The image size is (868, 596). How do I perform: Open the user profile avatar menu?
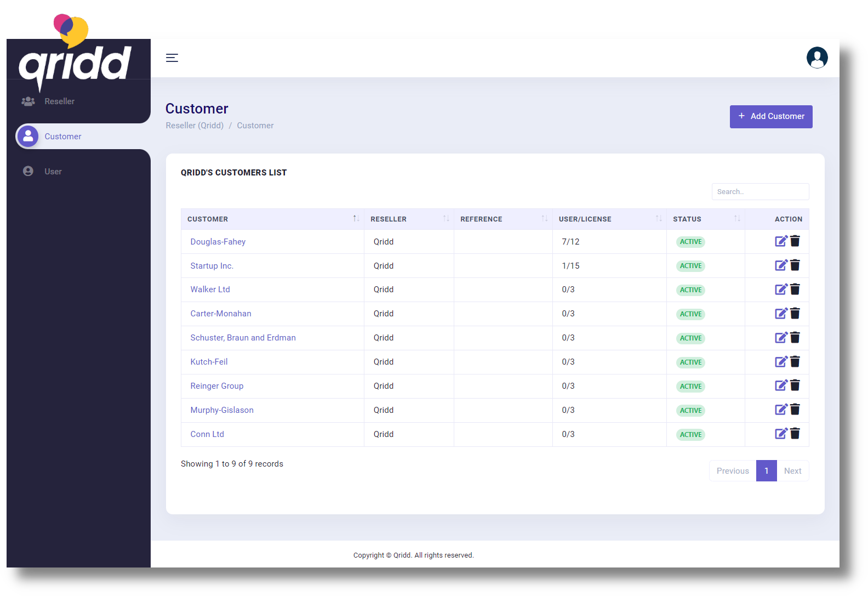[817, 58]
